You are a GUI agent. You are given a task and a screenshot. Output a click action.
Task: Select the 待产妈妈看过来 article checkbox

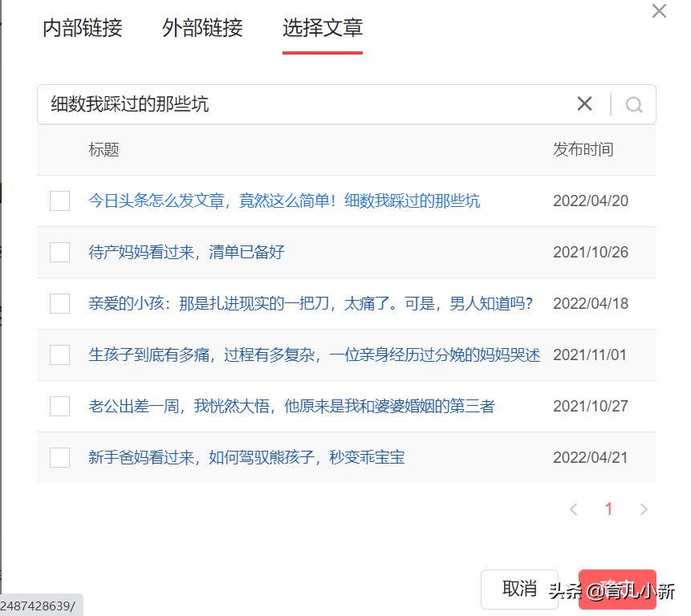coord(59,252)
